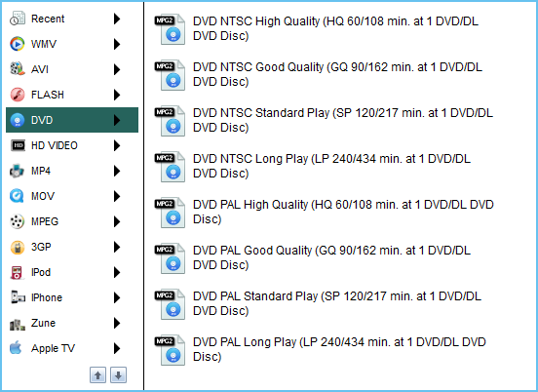Expand the WMV submenu arrow
Image resolution: width=538 pixels, height=392 pixels.
tap(117, 44)
